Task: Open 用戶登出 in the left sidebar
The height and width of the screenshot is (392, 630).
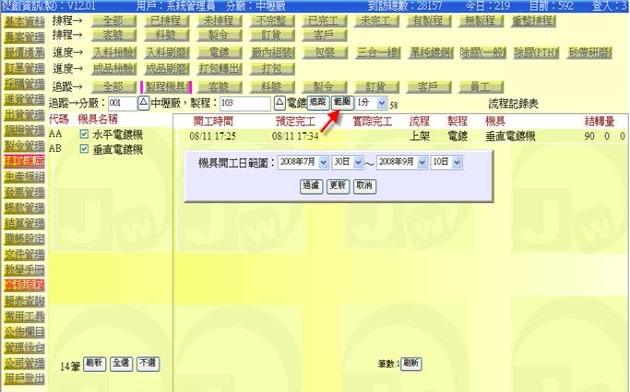Action: (x=25, y=378)
